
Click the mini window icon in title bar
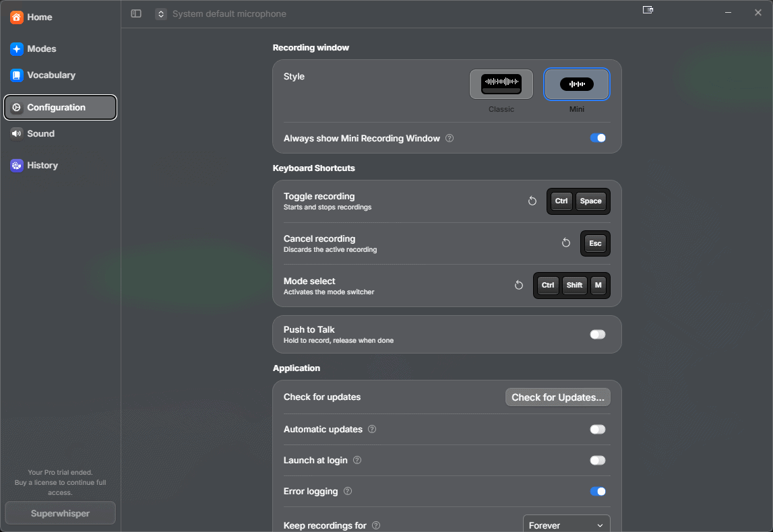click(648, 10)
